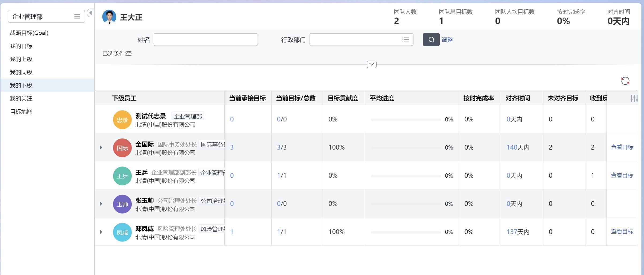Screen dimensions: 644x275
Task: Click 测试代忠录's progress bar
Action: coord(406,120)
